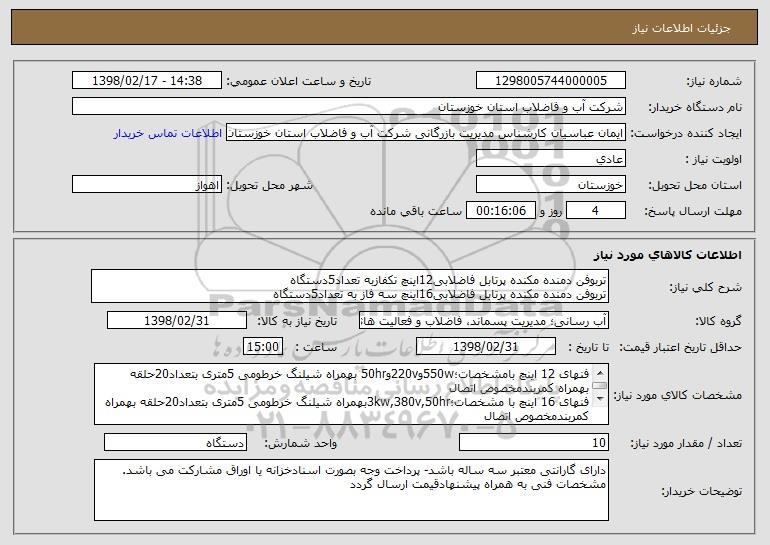Click the unit of measure field دستگاه

pyautogui.click(x=175, y=442)
